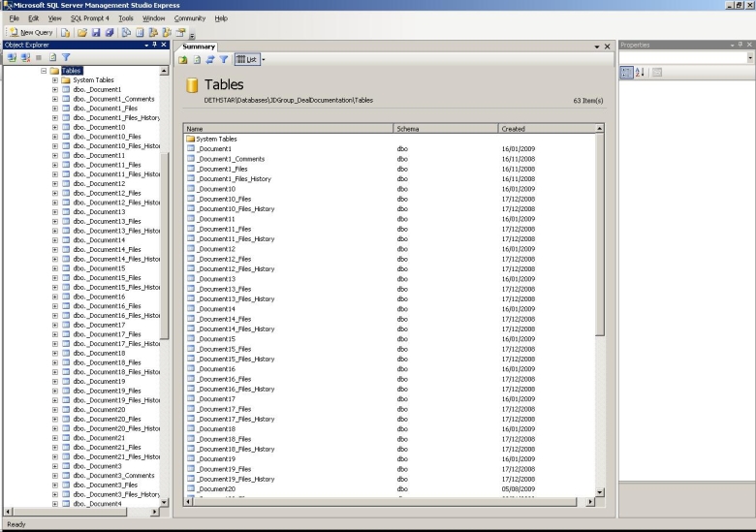Viewport: 756px width, 532px height.
Task: Click System Tables folder icon in Summary list
Action: 190,139
